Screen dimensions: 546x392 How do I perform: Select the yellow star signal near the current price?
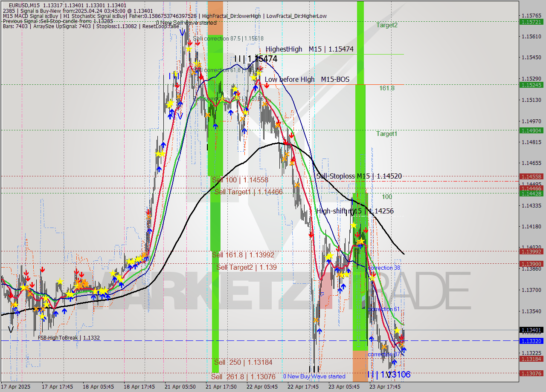coord(397,330)
